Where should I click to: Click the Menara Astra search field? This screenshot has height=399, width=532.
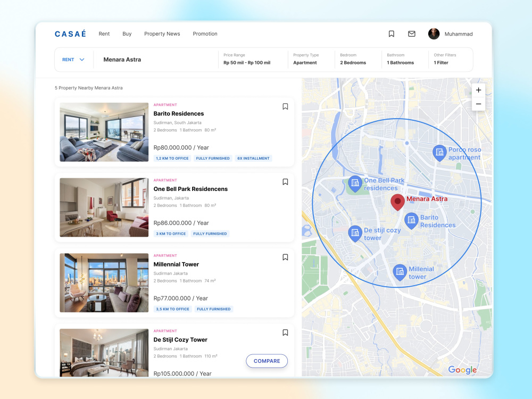[156, 60]
